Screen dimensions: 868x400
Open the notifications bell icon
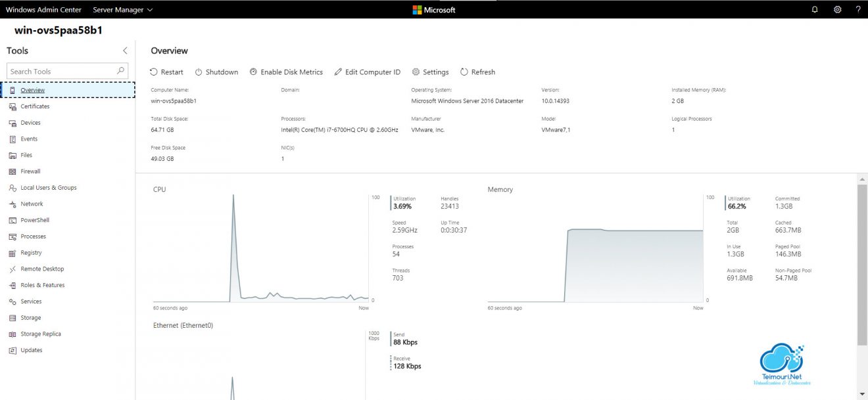click(x=815, y=10)
